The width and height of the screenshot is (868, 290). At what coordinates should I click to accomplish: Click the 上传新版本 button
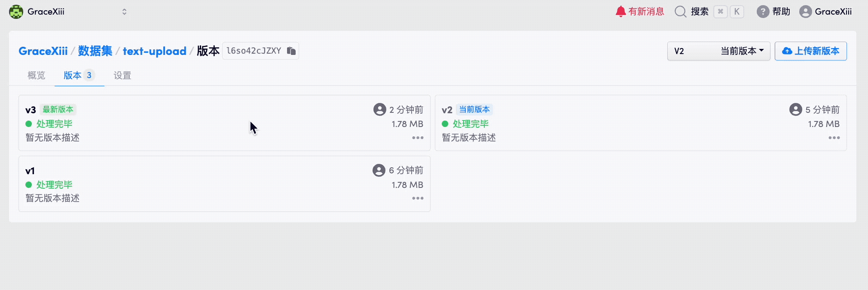[x=810, y=51]
